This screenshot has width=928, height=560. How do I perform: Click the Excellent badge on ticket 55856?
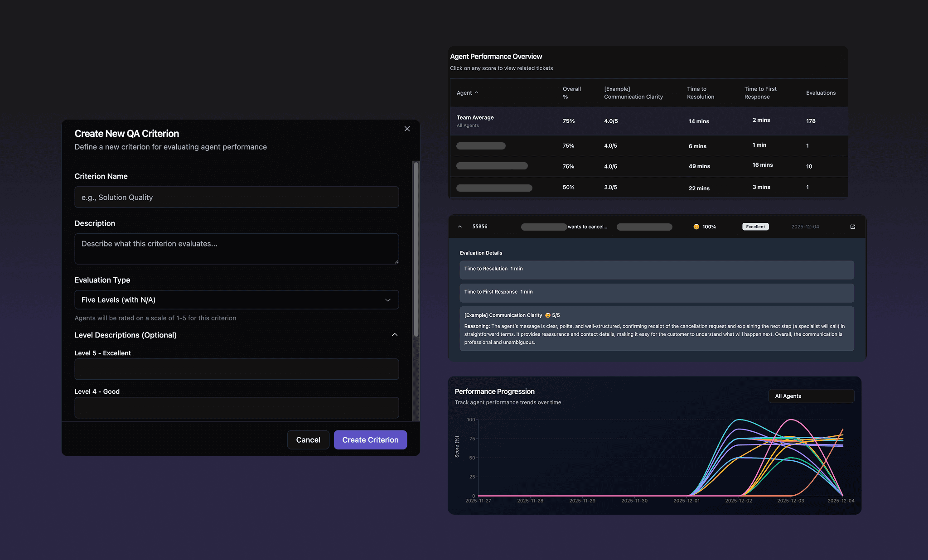click(755, 227)
